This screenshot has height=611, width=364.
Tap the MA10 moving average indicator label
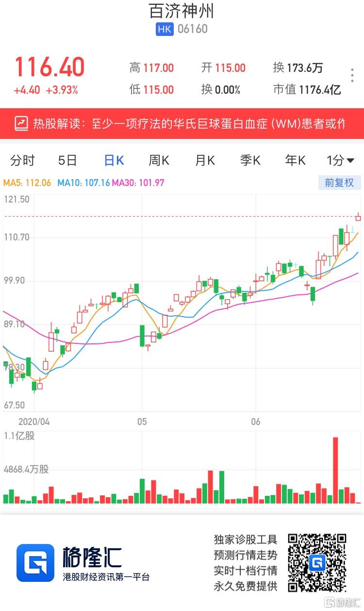pyautogui.click(x=83, y=183)
